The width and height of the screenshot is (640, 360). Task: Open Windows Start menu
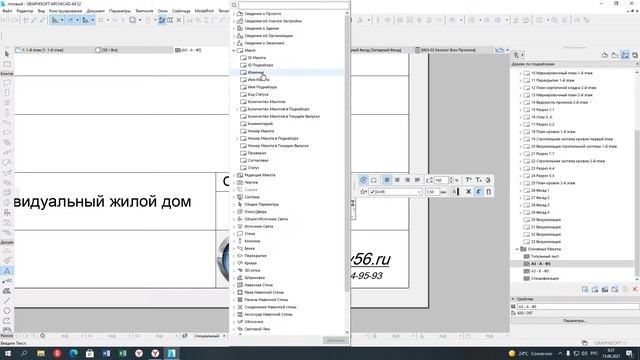7,353
